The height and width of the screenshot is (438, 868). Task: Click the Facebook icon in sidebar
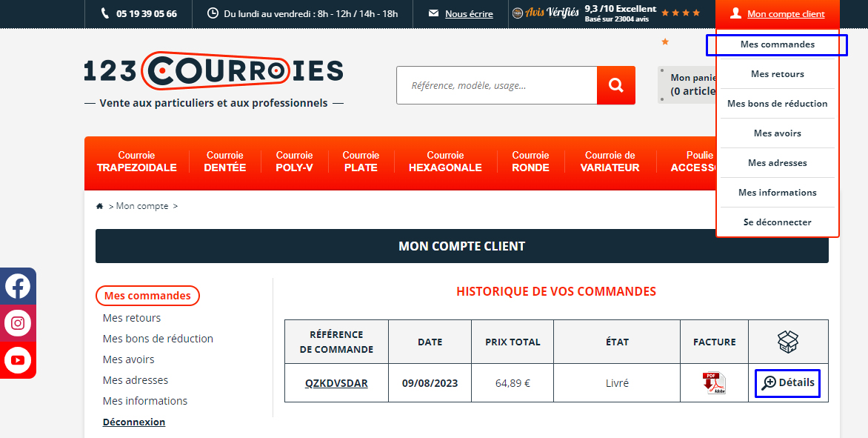click(18, 286)
